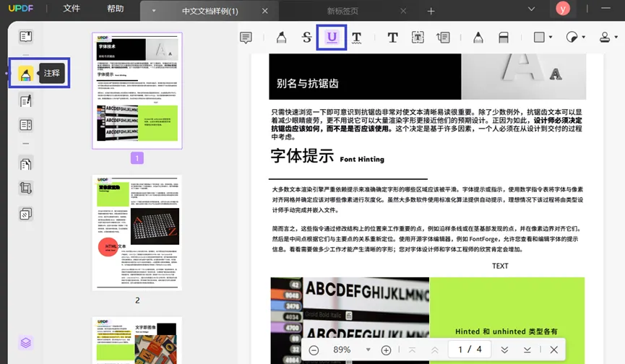Image resolution: width=625 pixels, height=364 pixels.
Task: Open the Organize pages sidebar icon
Action: point(25,125)
